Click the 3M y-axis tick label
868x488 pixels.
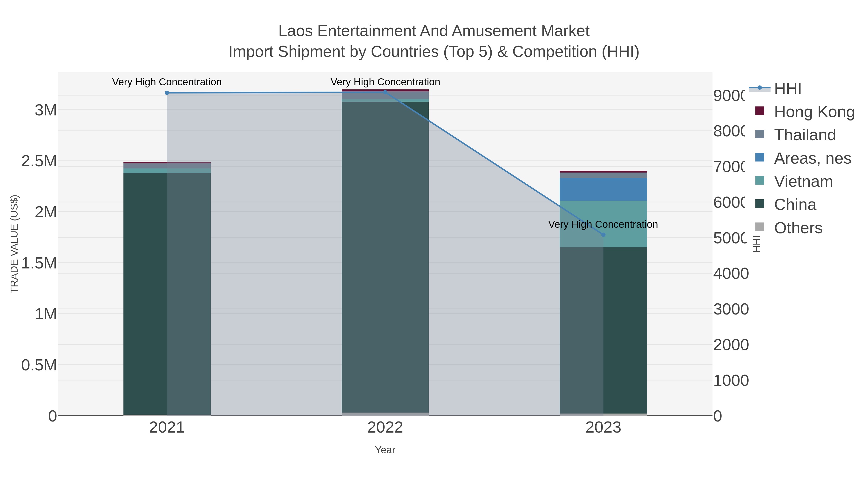(x=46, y=110)
